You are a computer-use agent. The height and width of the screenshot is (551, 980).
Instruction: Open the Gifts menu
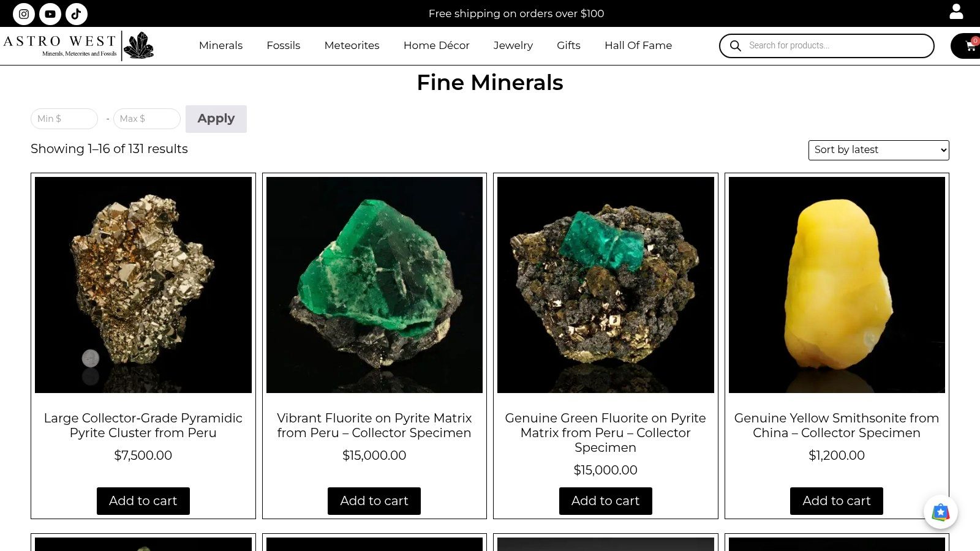coord(568,45)
